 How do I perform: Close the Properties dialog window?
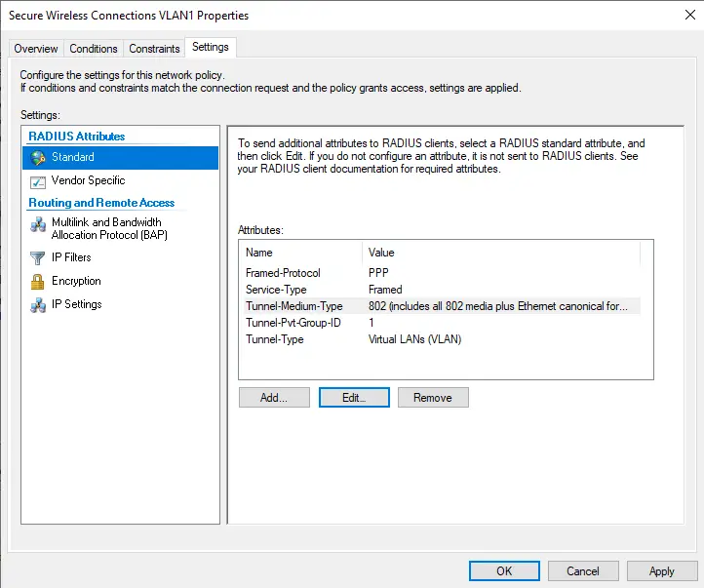pyautogui.click(x=690, y=15)
